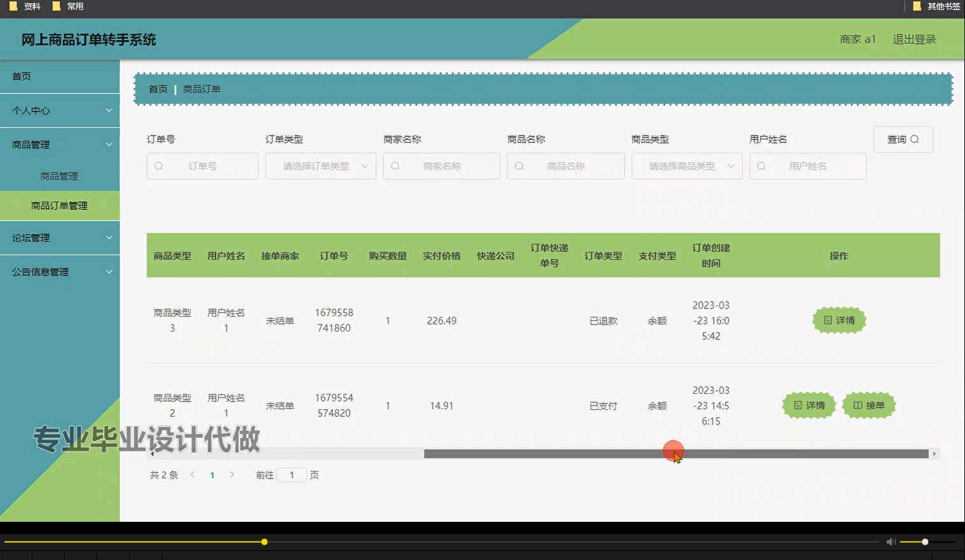Screen dimensions: 965x560
Task: Expand the 论坛管理 sidebar section
Action: point(60,237)
